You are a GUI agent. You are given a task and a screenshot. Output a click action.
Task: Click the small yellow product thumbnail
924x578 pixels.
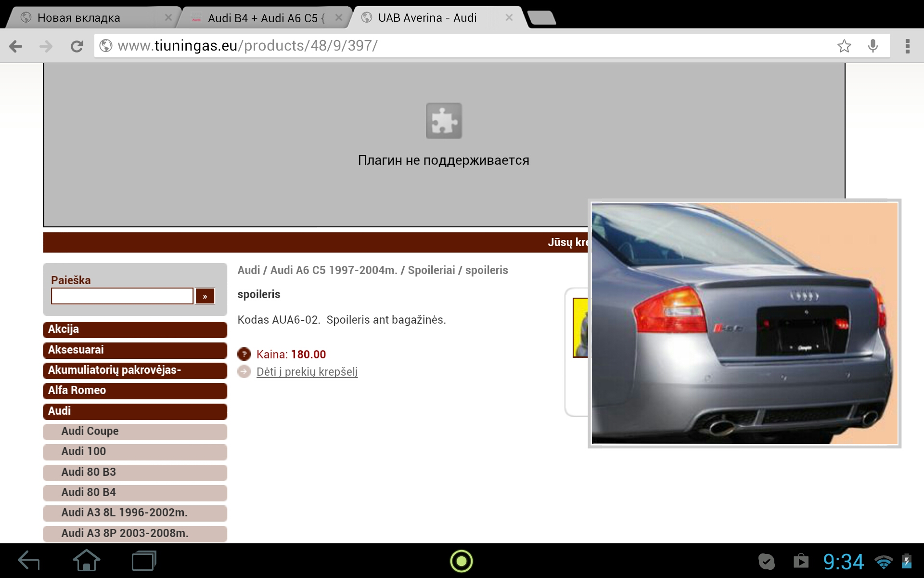pos(580,328)
